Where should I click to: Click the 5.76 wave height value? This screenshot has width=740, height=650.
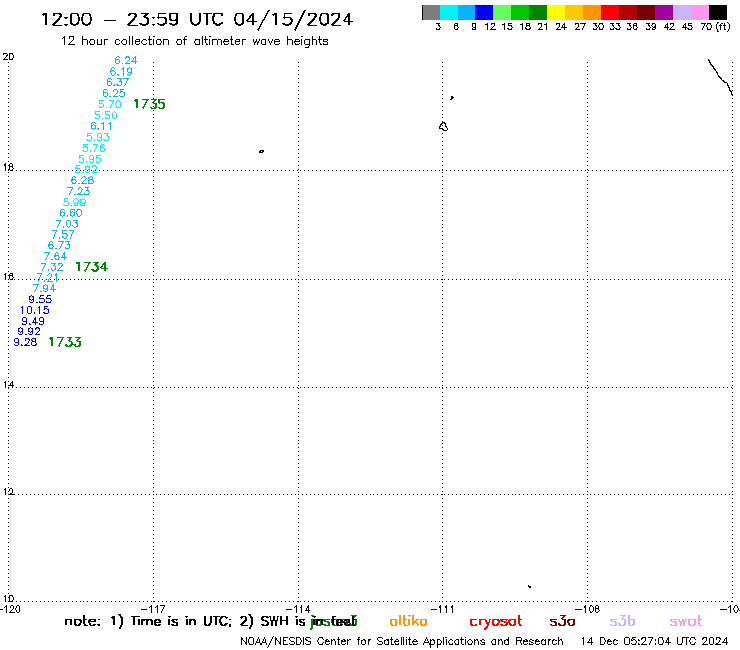(94, 148)
